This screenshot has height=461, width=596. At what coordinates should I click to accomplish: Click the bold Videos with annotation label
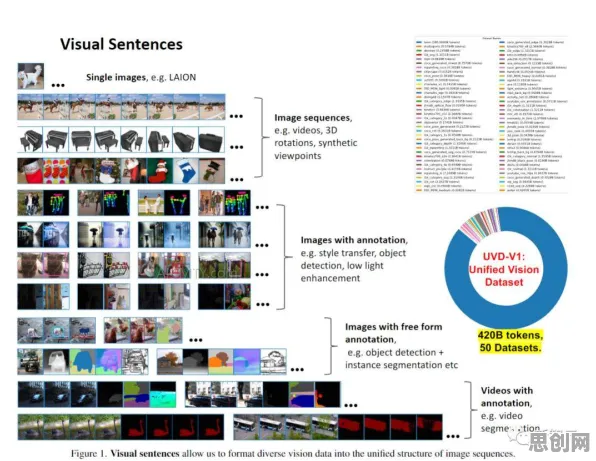pos(507,397)
